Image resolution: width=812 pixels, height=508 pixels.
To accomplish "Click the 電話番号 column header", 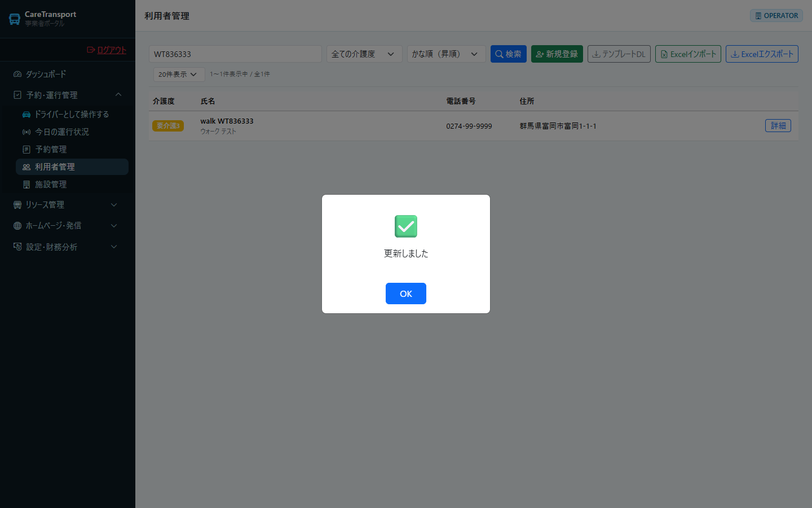I will click(x=461, y=101).
